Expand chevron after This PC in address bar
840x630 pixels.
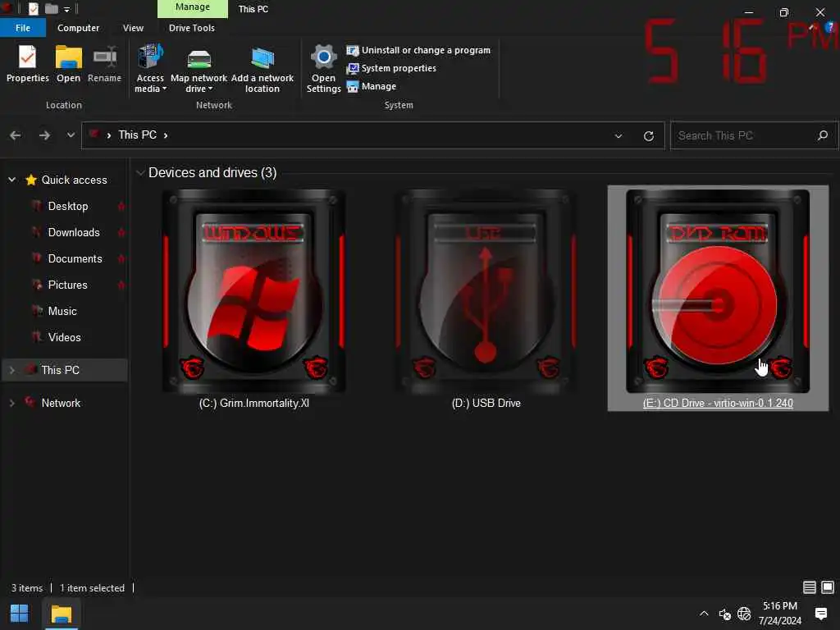(166, 135)
